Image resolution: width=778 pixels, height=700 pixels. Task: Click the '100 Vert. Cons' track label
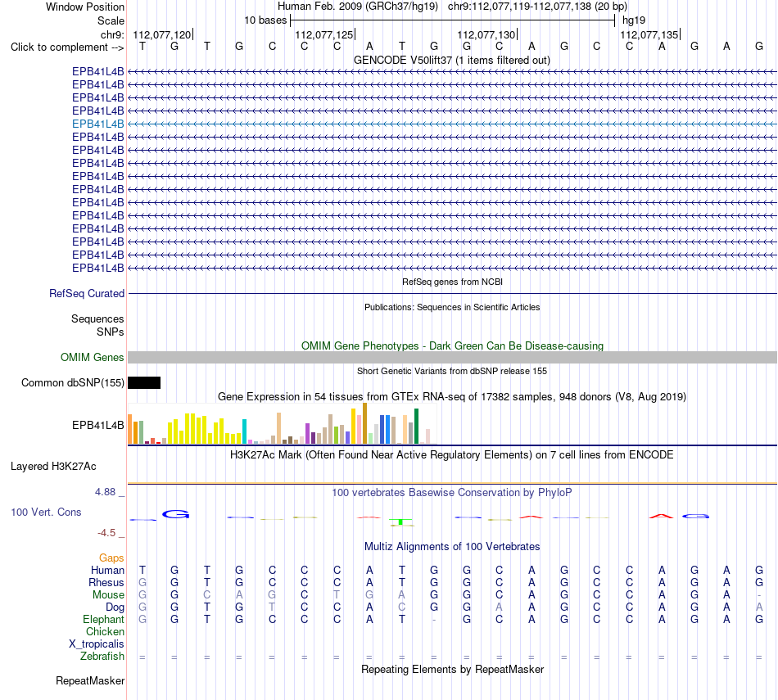(46, 512)
